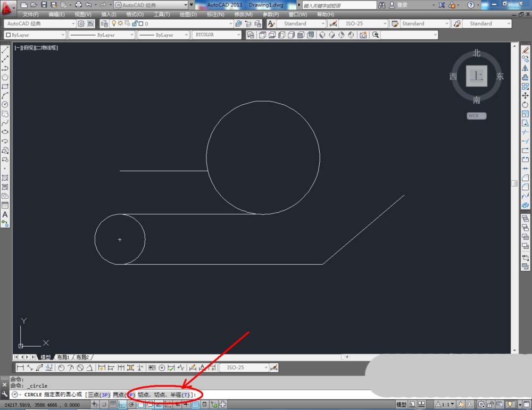532x410 pixels.
Task: Click the Undo arrow icon
Action: coord(88,5)
